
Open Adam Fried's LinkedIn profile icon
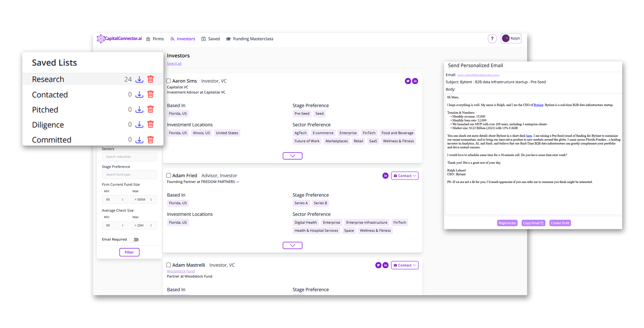[x=385, y=176]
